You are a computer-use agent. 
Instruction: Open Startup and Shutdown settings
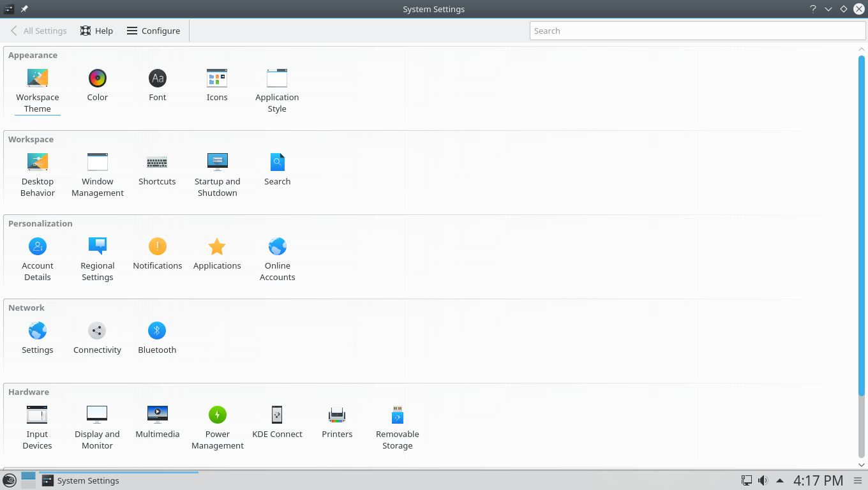point(218,175)
